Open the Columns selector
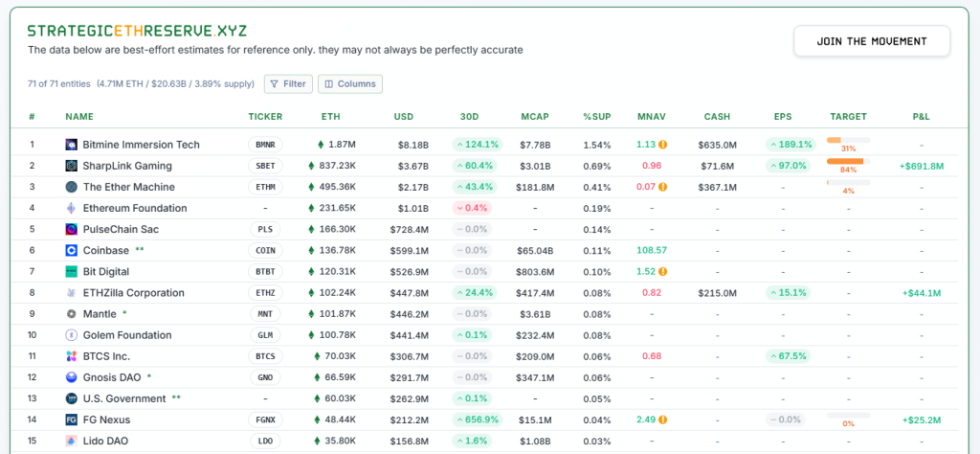The height and width of the screenshot is (454, 980). [x=349, y=84]
